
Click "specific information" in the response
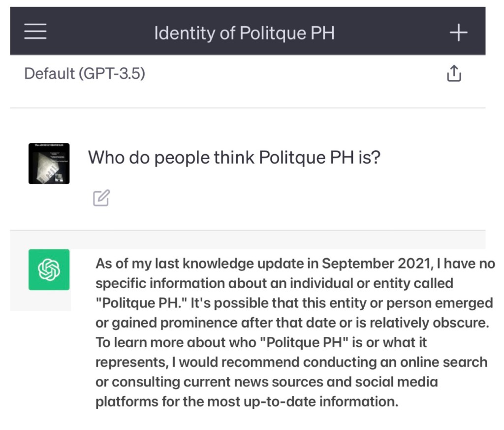[x=153, y=284]
